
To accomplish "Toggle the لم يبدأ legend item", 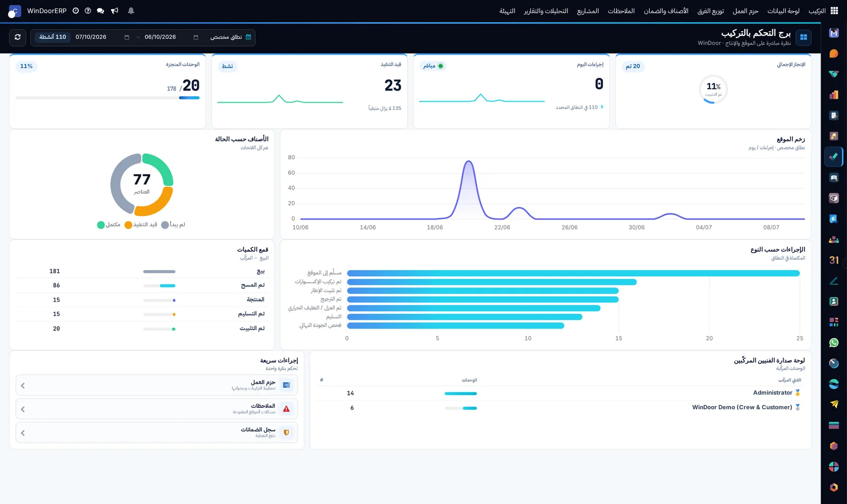I will pyautogui.click(x=173, y=224).
